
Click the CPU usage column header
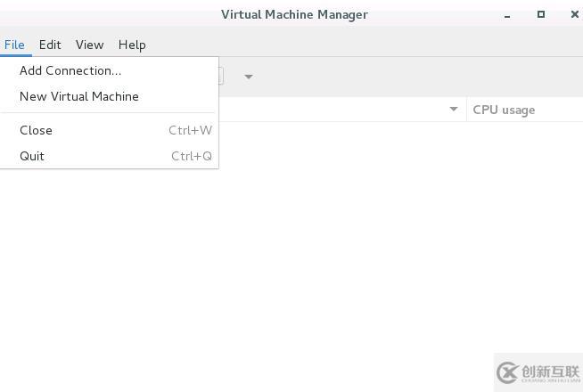[x=505, y=110]
